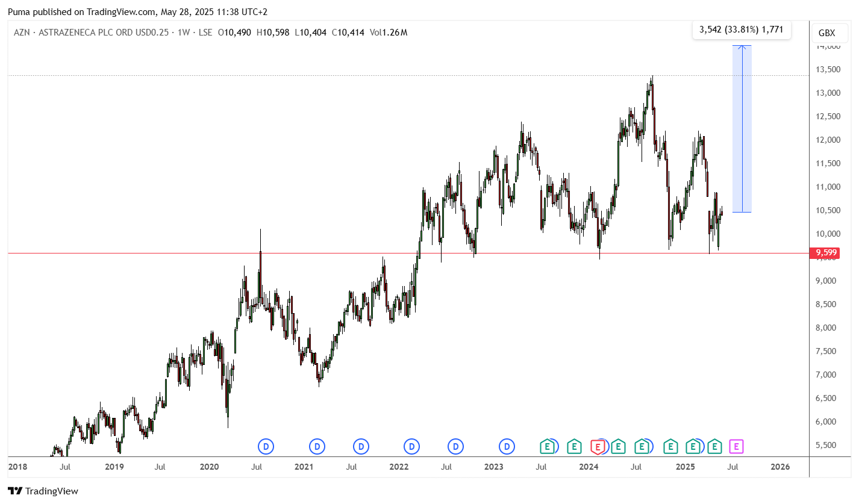Click the red 9,599 price label

[x=825, y=253]
